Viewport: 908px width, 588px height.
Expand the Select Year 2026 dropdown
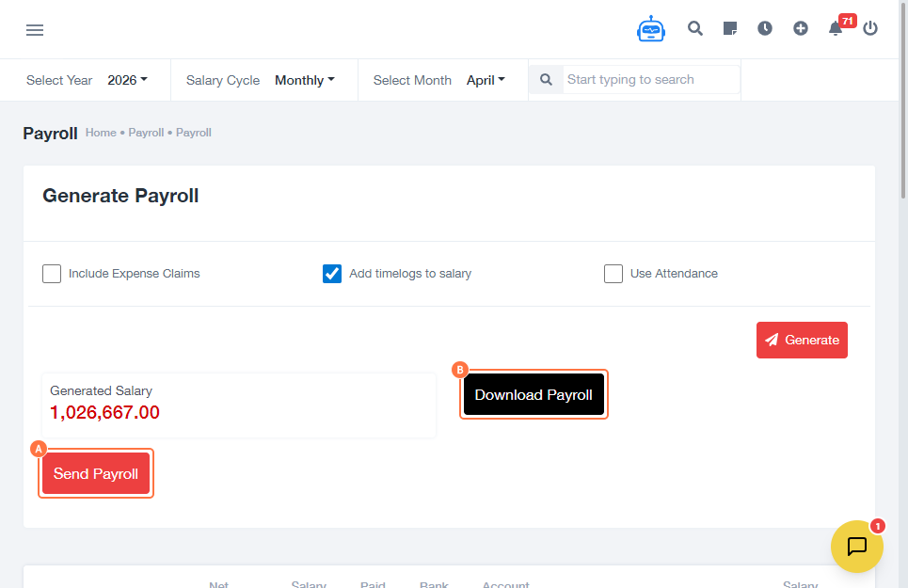(127, 80)
